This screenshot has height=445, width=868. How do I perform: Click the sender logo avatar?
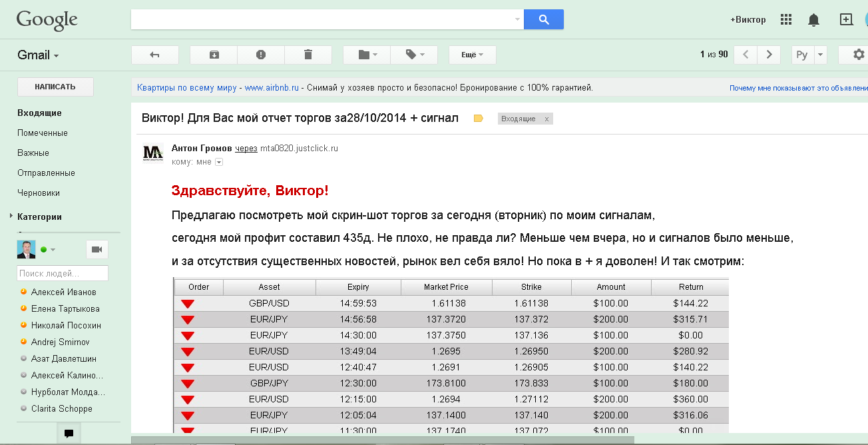pyautogui.click(x=153, y=154)
